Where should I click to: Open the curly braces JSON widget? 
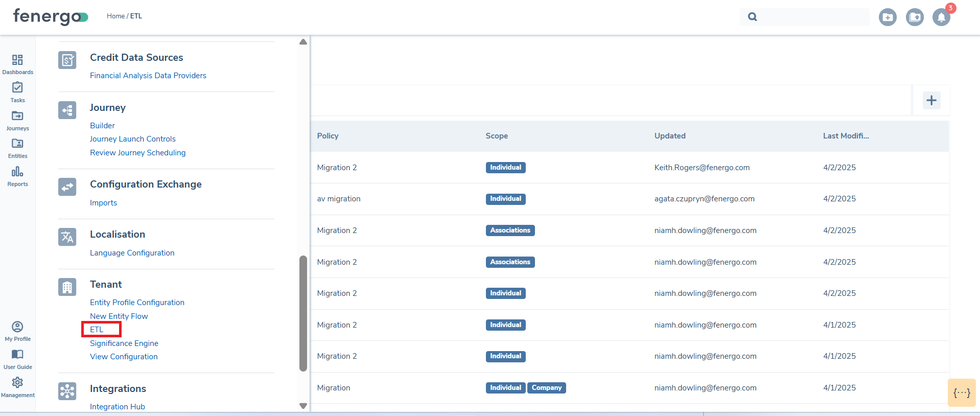pyautogui.click(x=961, y=392)
